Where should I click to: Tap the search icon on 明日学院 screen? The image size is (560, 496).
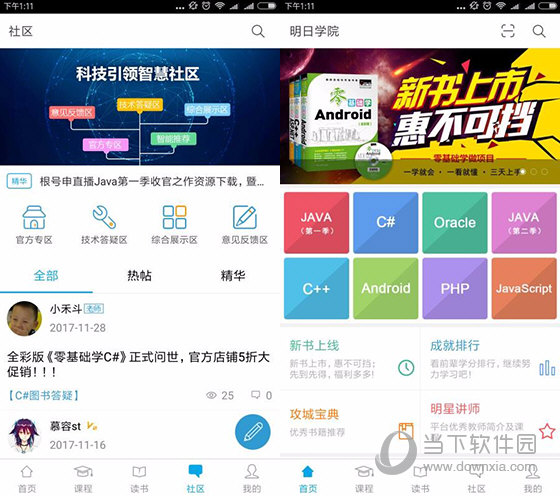(x=539, y=31)
